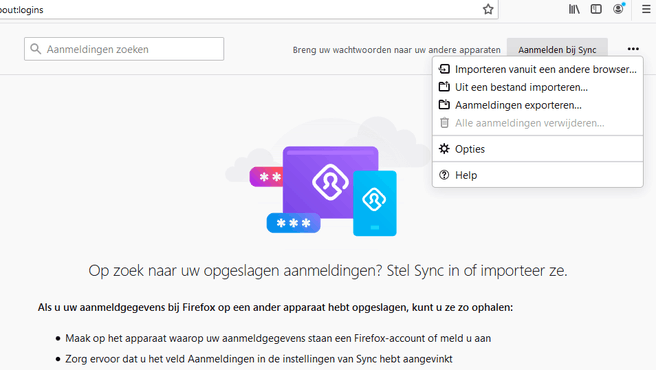Close the three-dots logins menu button
Screen dimensions: 656x370
click(633, 49)
